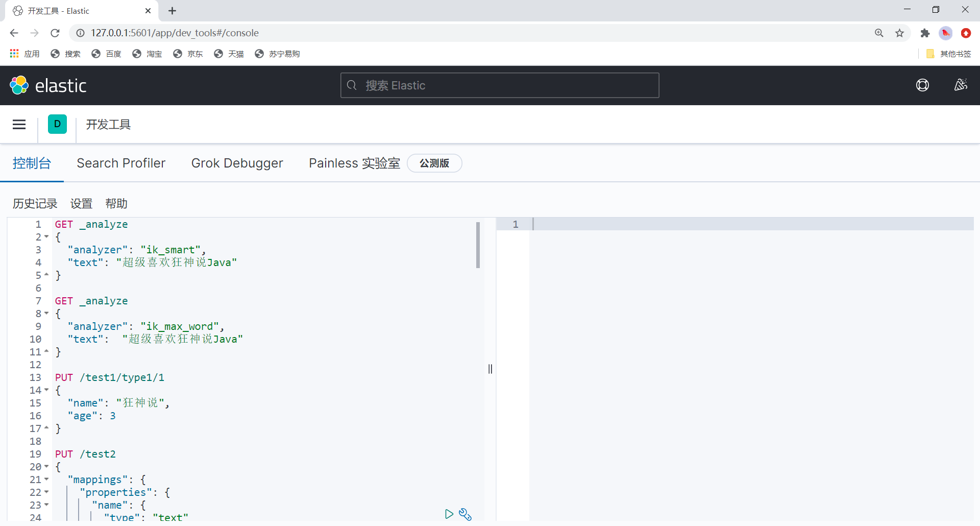Collapse block from closing line 17
Image resolution: width=980 pixels, height=526 pixels.
click(x=46, y=428)
